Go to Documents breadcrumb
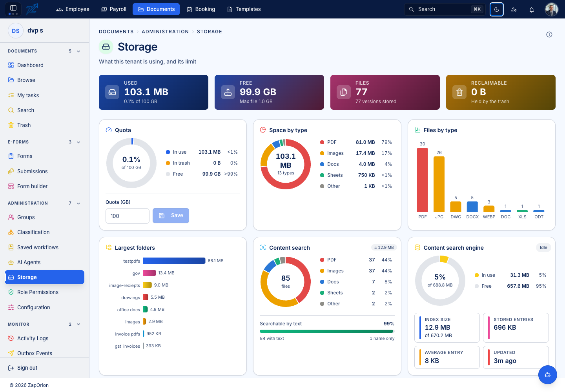The width and height of the screenshot is (565, 392). tap(116, 32)
